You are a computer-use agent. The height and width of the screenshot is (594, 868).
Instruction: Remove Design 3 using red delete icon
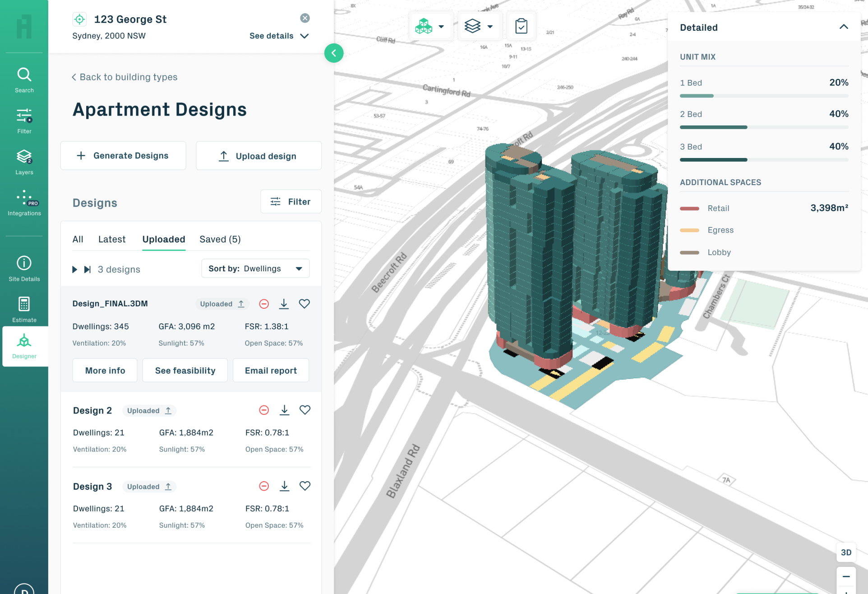[264, 486]
